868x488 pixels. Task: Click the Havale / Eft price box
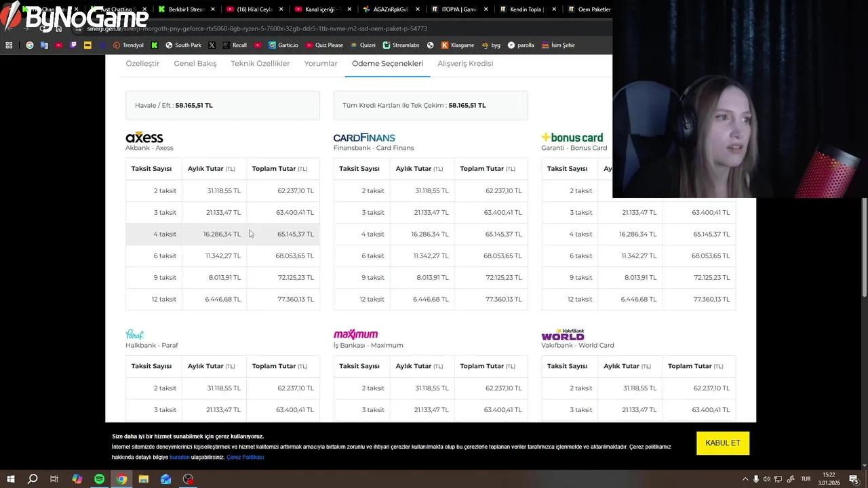pyautogui.click(x=222, y=105)
